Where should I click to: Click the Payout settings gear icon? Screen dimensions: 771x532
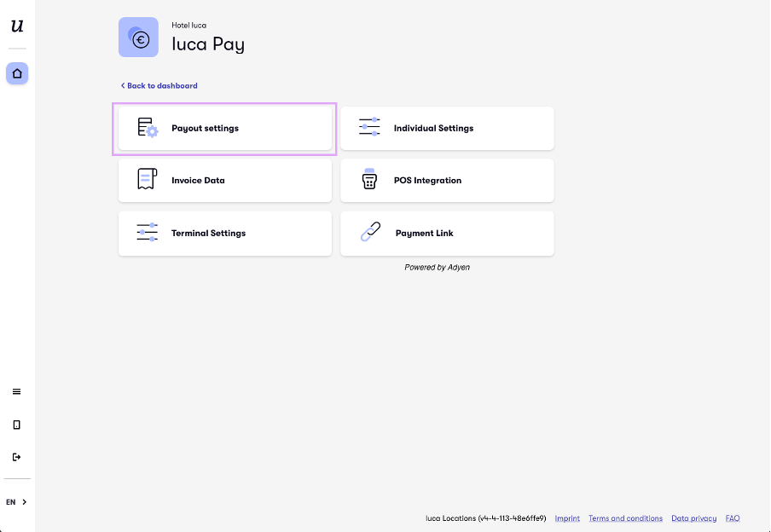coord(148,127)
